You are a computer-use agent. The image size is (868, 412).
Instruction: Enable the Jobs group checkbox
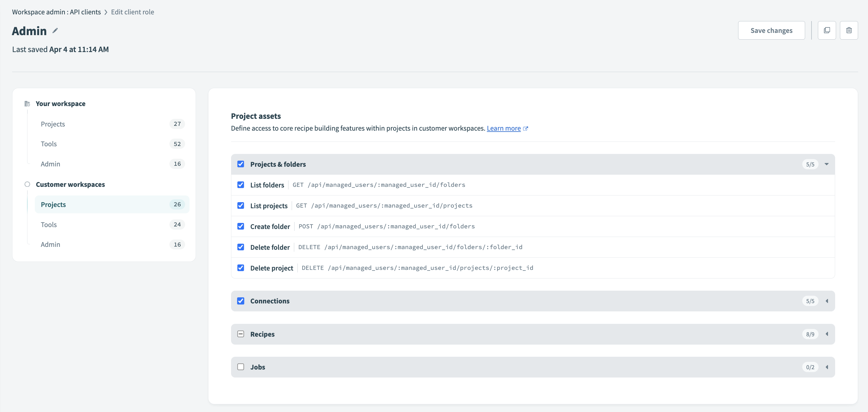241,367
